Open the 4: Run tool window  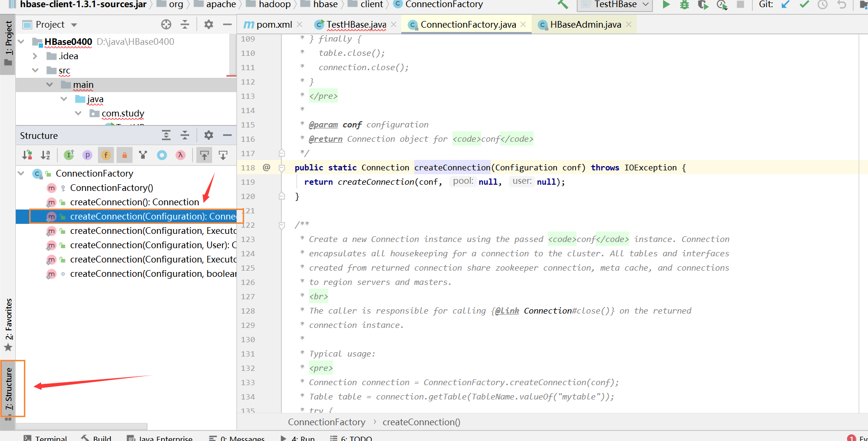298,438
